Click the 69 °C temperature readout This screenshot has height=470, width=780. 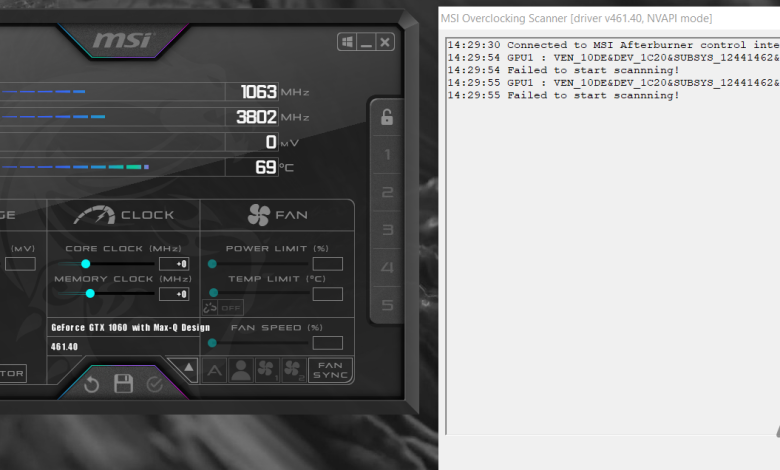[x=266, y=167]
